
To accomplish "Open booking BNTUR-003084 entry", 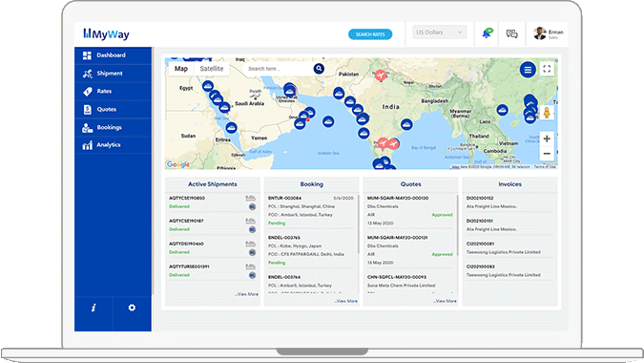I will (x=310, y=210).
